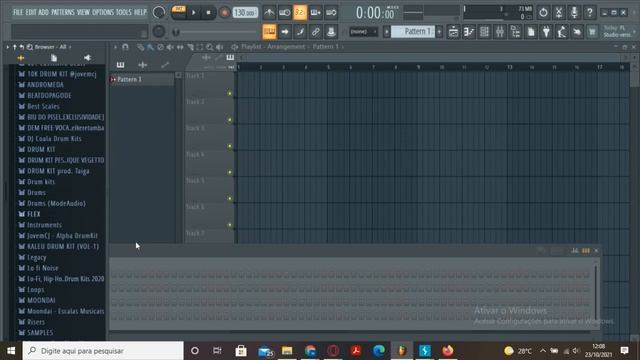Click the stamp icon in toolbar

pos(331,31)
